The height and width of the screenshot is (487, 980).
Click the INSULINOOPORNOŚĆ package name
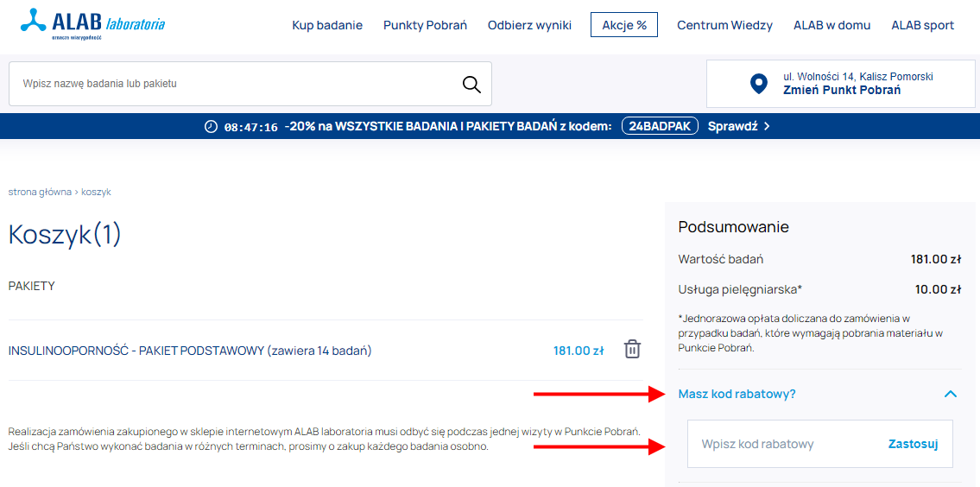click(x=190, y=351)
